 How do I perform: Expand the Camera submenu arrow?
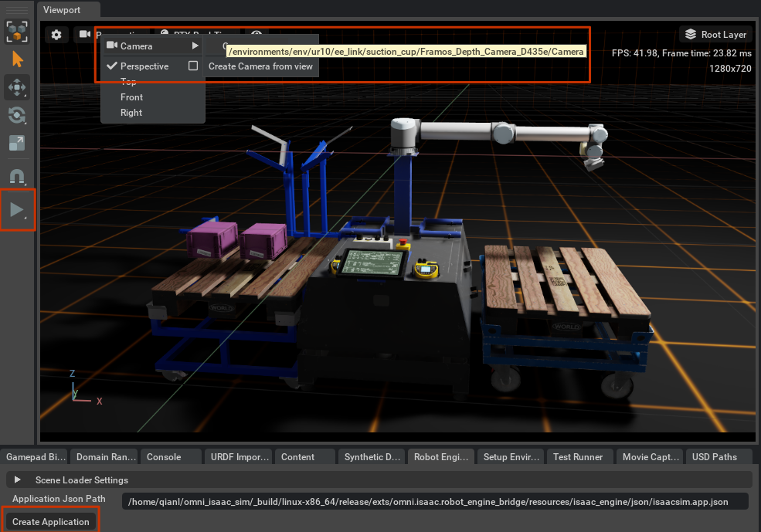pyautogui.click(x=195, y=46)
